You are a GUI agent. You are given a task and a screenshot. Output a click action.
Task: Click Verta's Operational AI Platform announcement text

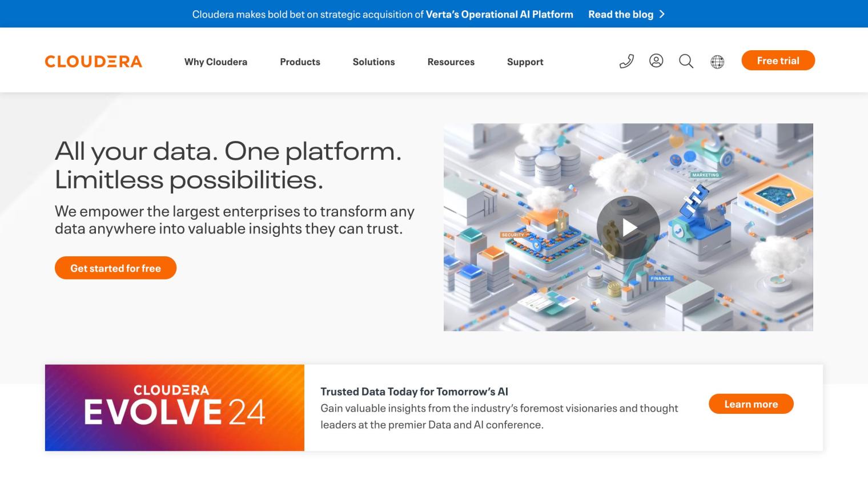[x=499, y=14]
